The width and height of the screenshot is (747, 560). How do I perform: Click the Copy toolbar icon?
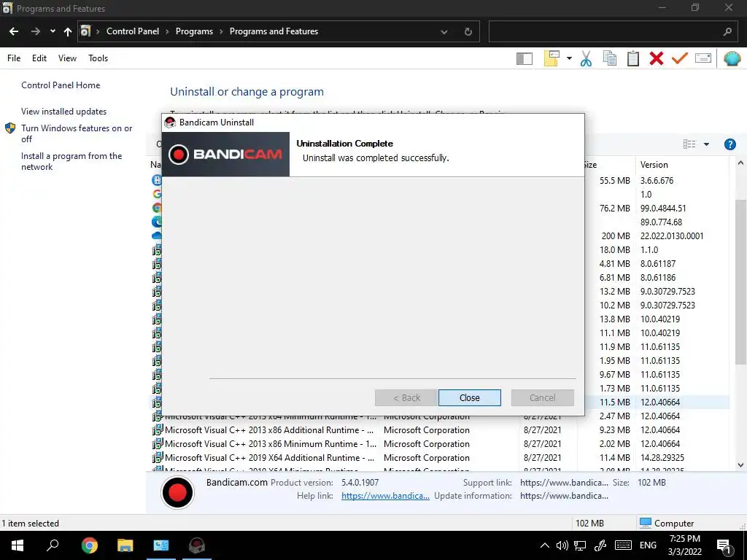609,58
